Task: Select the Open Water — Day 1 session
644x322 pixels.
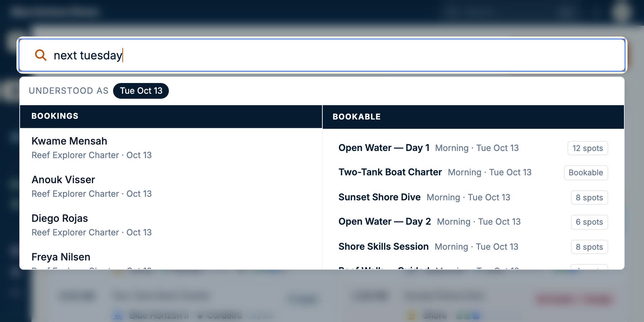Action: coord(473,148)
